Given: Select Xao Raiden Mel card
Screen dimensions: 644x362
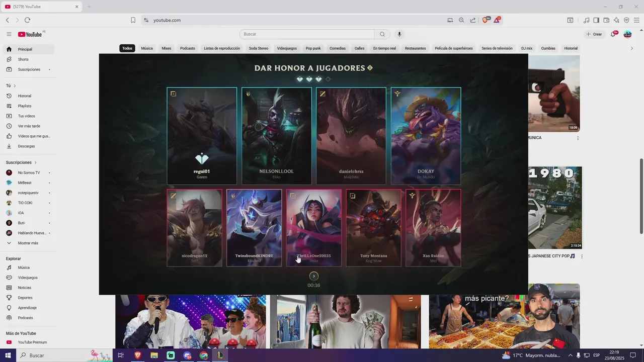Looking at the screenshot, I should [433, 228].
